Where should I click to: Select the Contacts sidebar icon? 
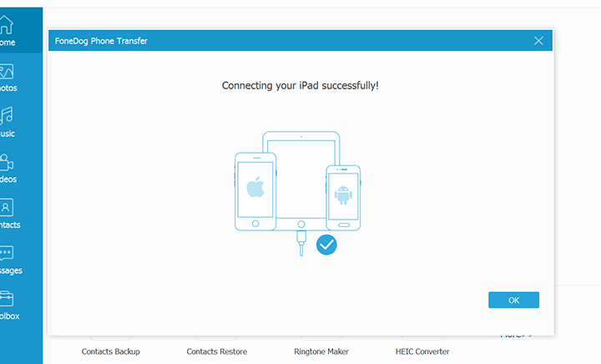7,214
